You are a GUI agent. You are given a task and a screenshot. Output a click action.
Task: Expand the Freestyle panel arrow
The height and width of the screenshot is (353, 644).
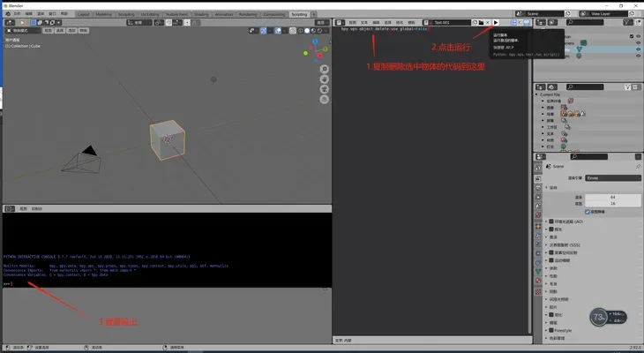tap(546, 330)
